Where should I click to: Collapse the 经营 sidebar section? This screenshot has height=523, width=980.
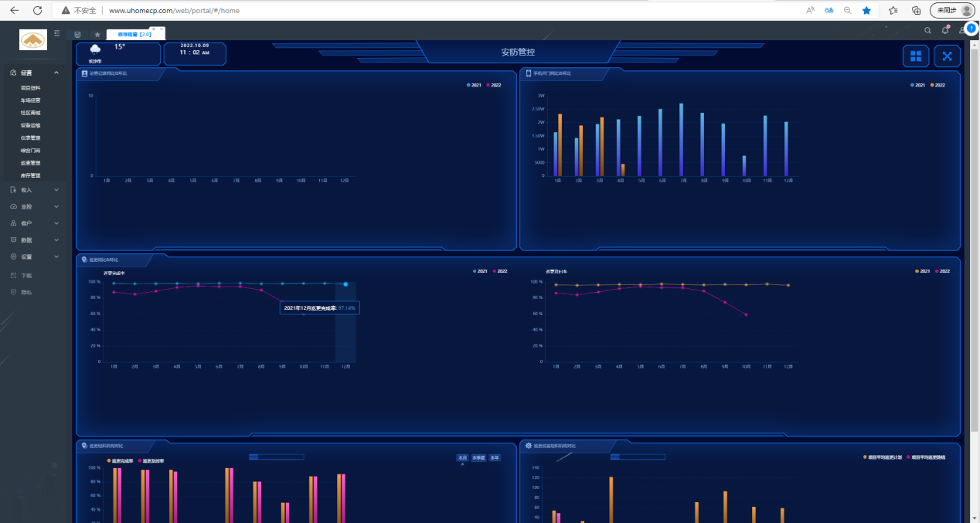pos(35,73)
